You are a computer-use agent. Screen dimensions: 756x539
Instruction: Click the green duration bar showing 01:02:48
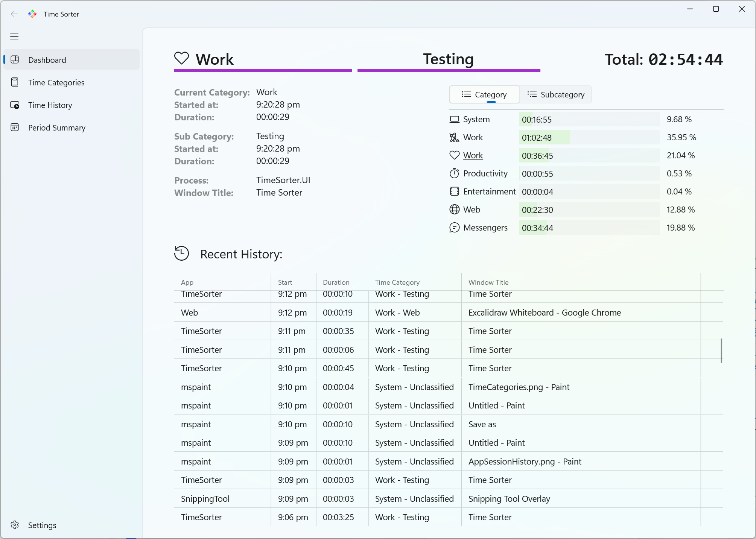click(544, 137)
